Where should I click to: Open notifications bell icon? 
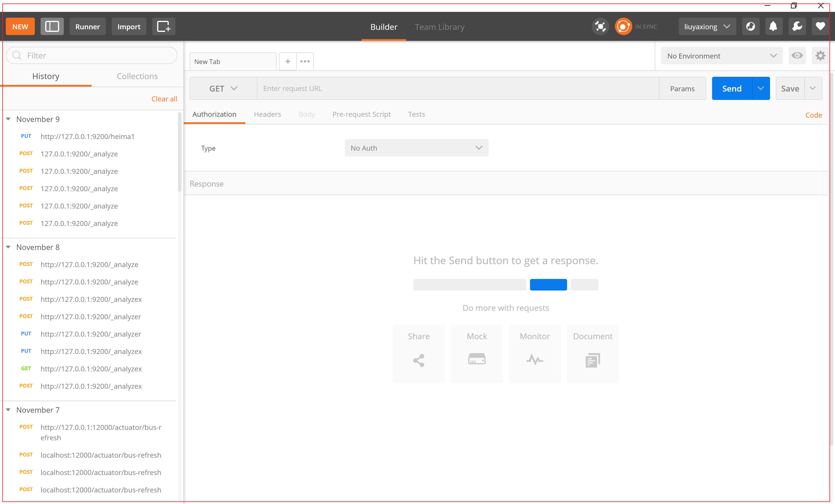tap(773, 26)
